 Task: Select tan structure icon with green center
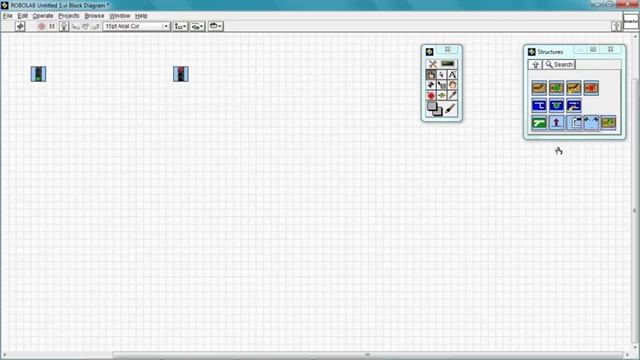coord(557,88)
